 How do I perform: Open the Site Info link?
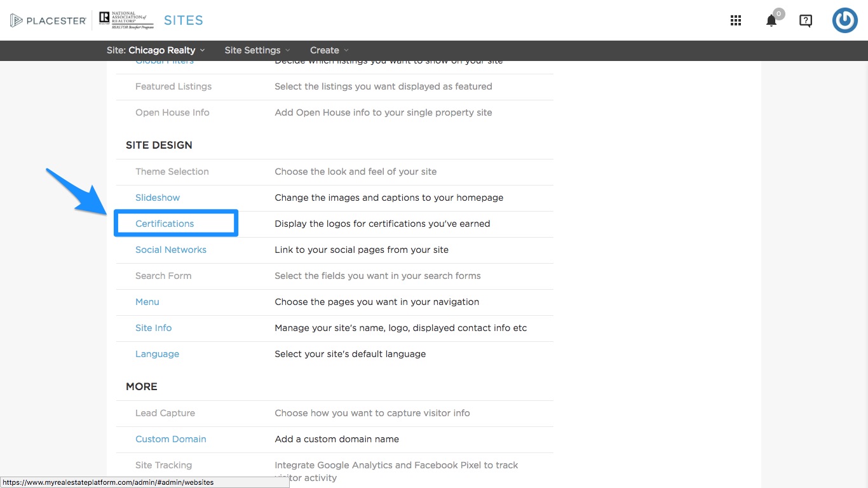pos(154,328)
